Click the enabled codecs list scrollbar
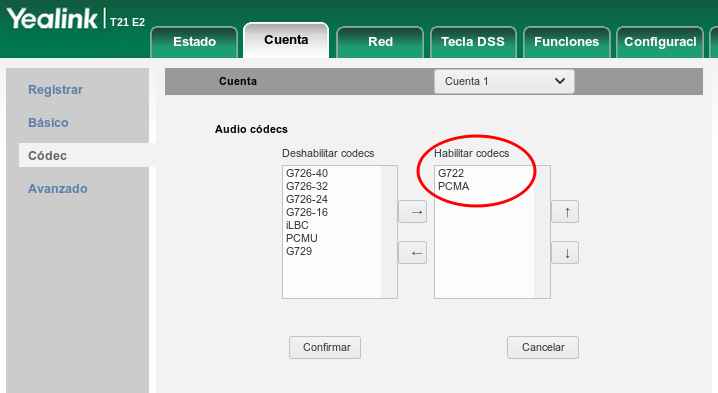Image resolution: width=718 pixels, height=393 pixels. coord(542,232)
